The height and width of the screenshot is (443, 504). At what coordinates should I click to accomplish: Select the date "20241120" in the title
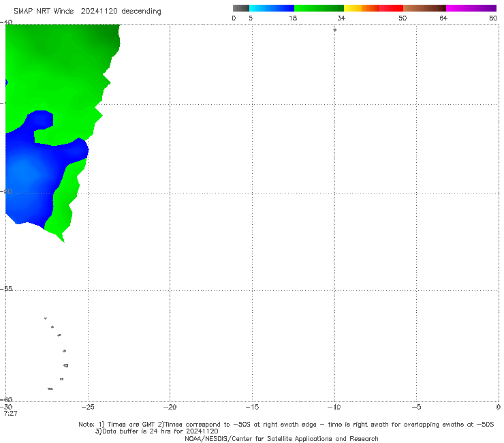(99, 11)
